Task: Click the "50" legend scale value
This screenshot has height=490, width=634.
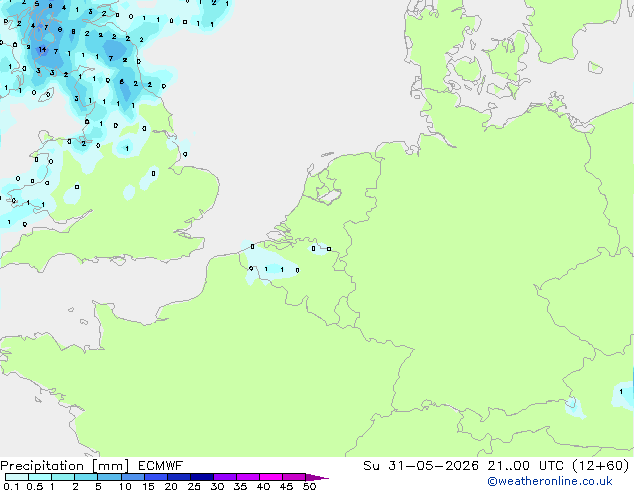Action: click(309, 486)
